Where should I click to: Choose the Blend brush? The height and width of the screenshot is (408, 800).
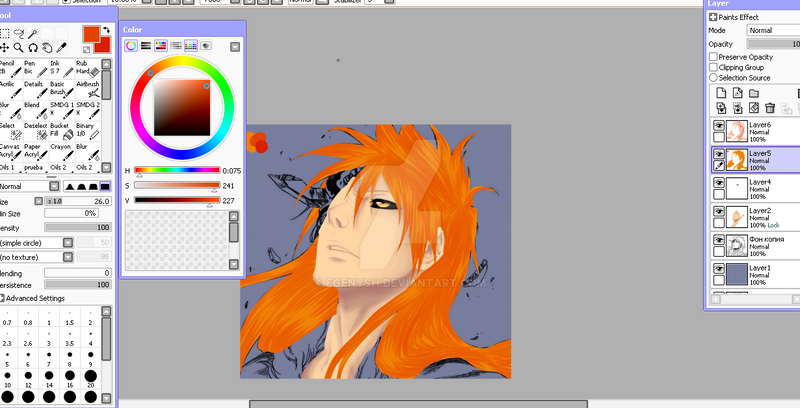point(35,110)
